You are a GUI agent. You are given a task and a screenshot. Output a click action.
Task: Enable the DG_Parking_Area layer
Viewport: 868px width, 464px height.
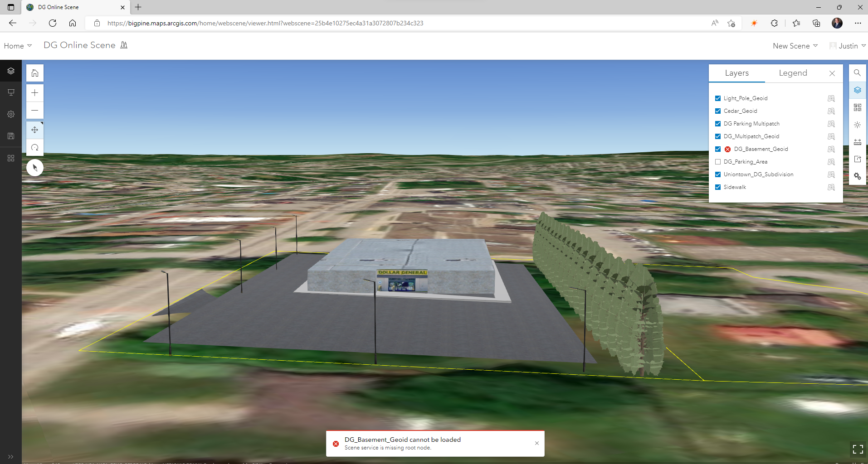click(718, 161)
